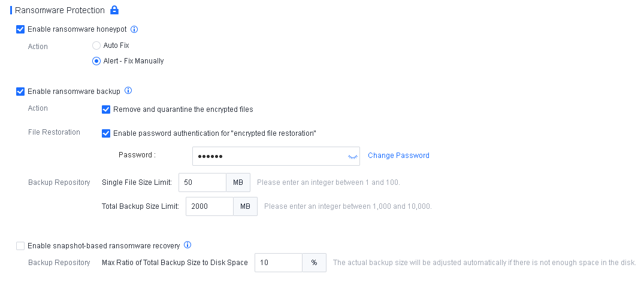The image size is (644, 286).
Task: Uncheck Remove and quarantine the encrypted files
Action: (106, 109)
